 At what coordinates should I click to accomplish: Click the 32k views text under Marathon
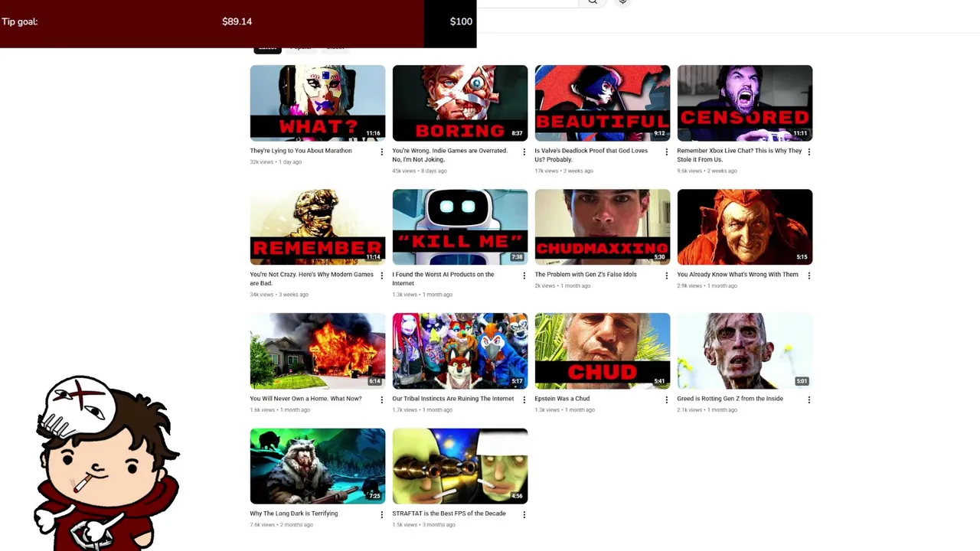pyautogui.click(x=262, y=162)
